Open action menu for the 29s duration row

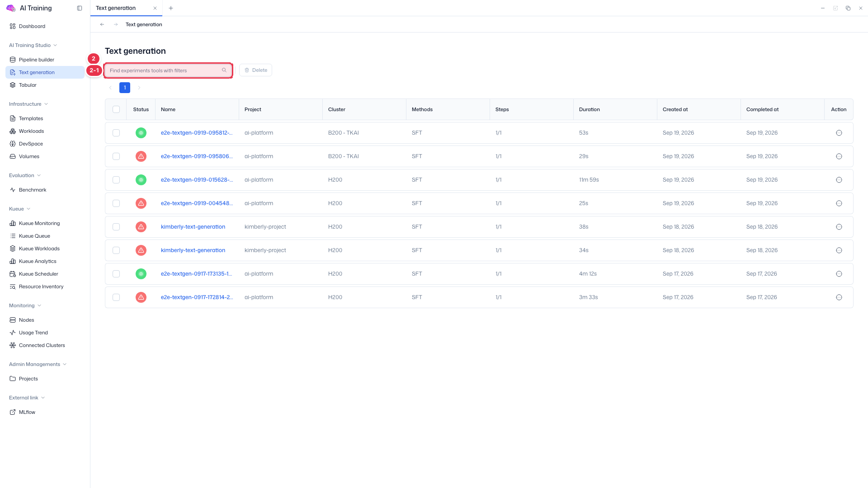(839, 156)
